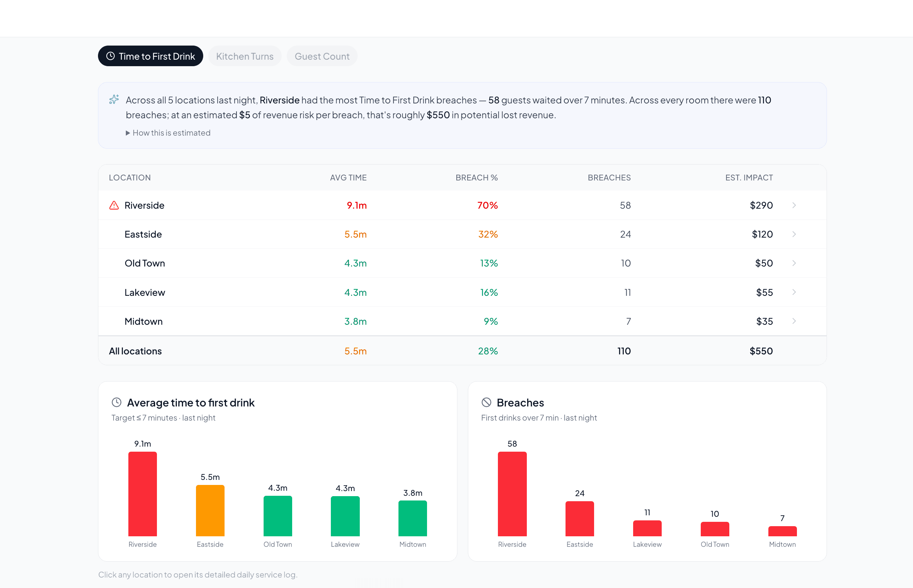Click the Lakeview bar in Breaches chart
The height and width of the screenshot is (588, 913).
click(647, 528)
